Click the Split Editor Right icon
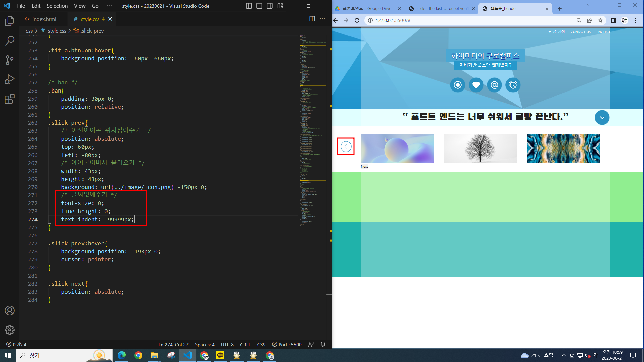The width and height of the screenshot is (644, 362). (x=312, y=19)
